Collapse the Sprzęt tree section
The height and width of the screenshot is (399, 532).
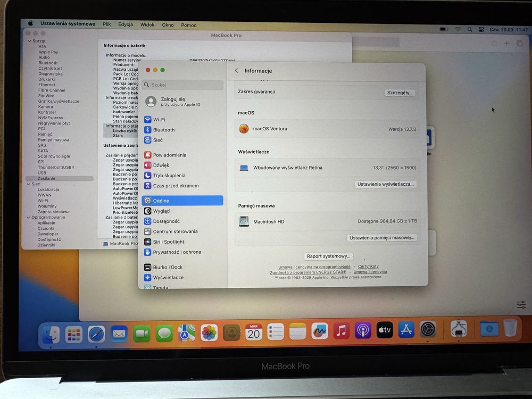[x=29, y=41]
